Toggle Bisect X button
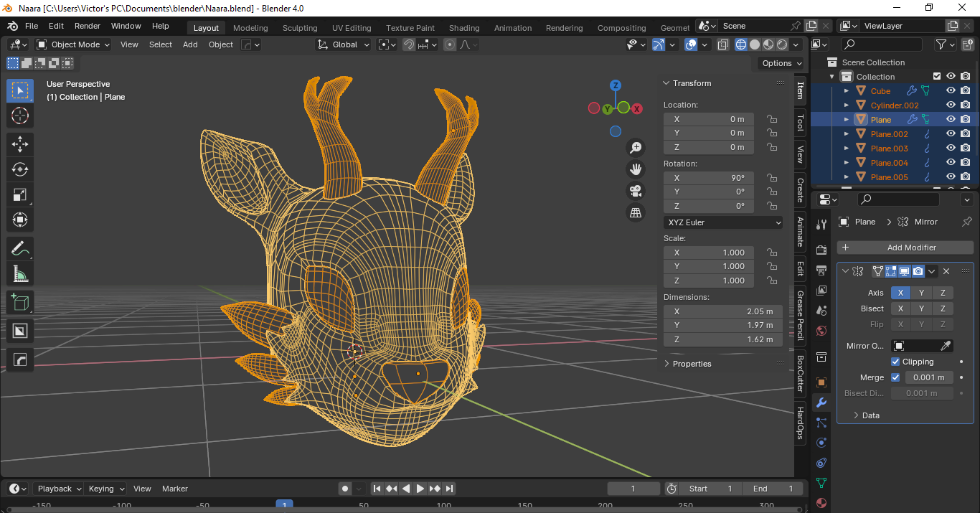The width and height of the screenshot is (980, 513). tap(901, 309)
